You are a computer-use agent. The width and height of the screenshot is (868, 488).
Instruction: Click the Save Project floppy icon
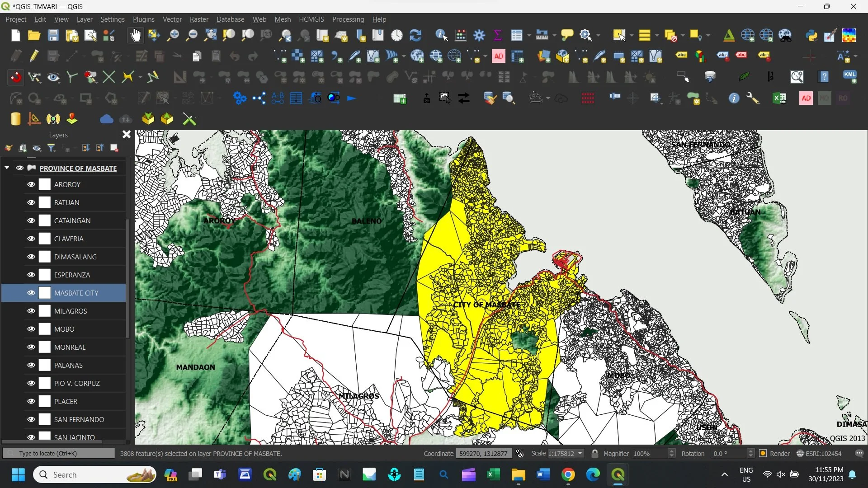click(x=53, y=35)
